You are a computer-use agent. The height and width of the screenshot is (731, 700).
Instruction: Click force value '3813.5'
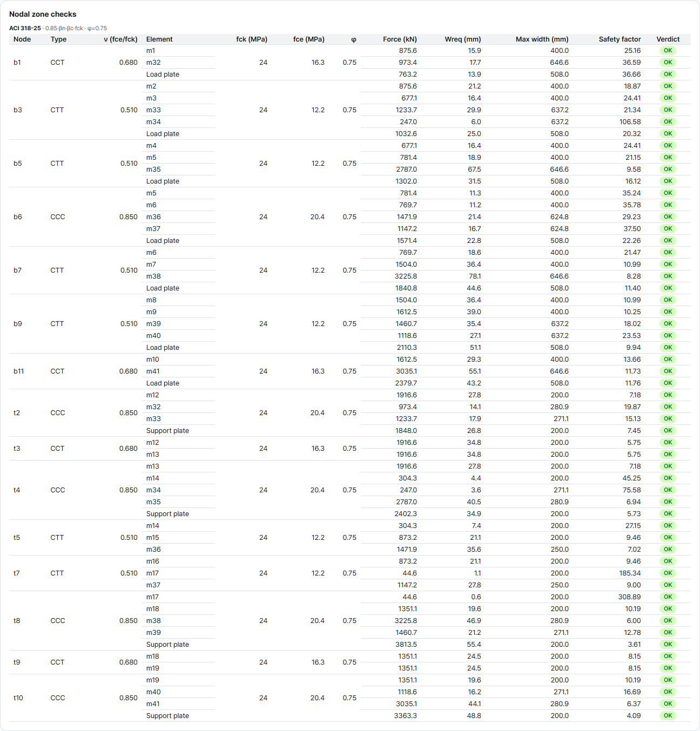[406, 644]
